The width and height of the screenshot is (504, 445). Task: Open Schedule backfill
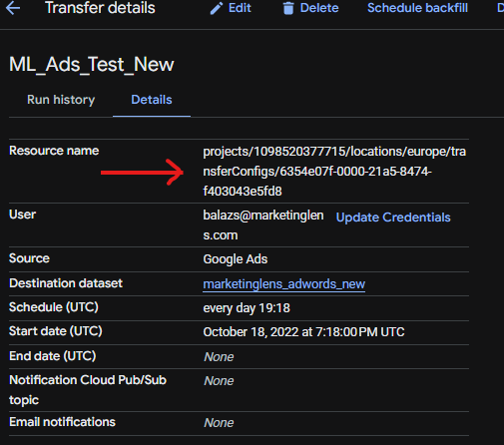[417, 8]
